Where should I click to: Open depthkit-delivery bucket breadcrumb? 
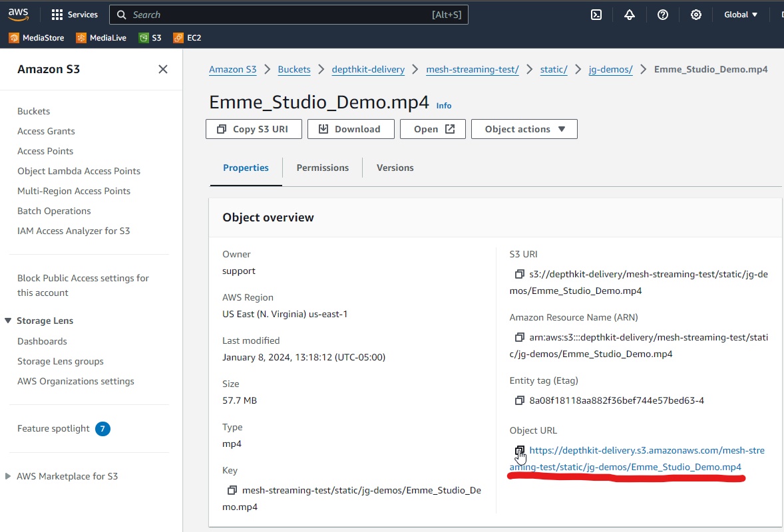tap(368, 69)
